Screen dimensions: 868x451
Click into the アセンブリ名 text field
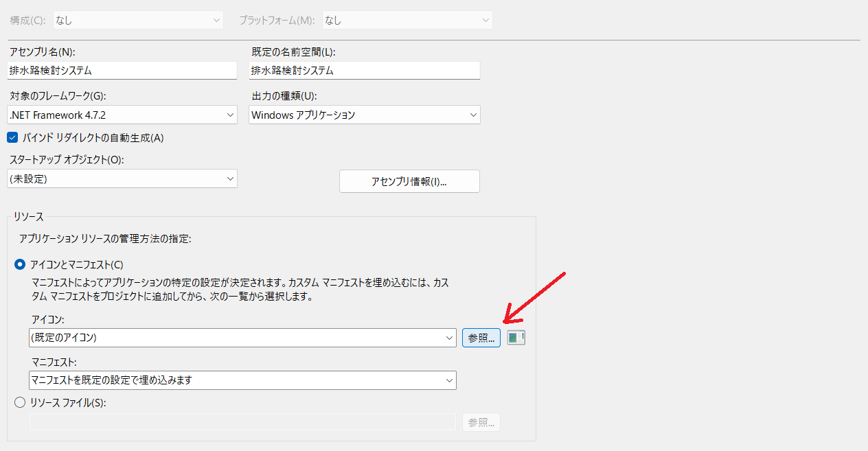(122, 70)
